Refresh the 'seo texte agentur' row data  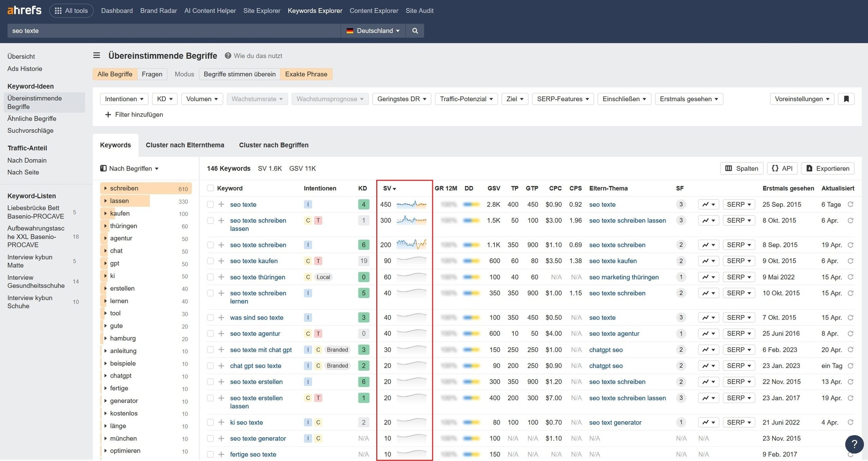click(x=850, y=333)
